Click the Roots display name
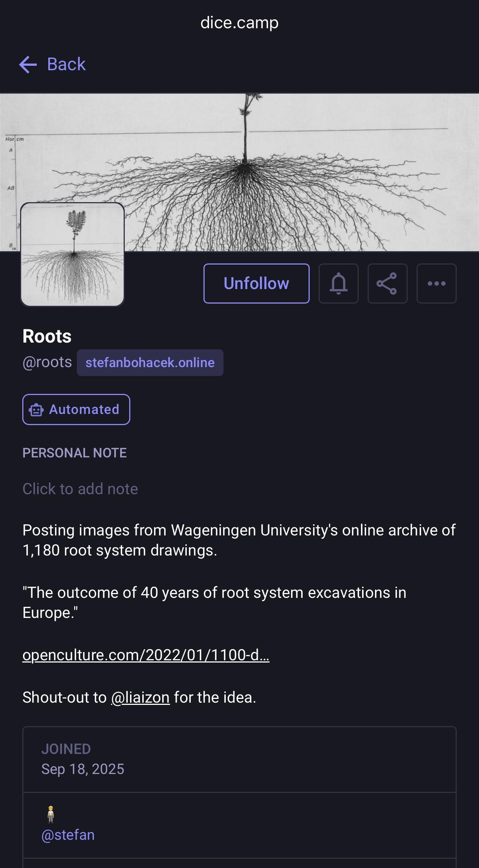479x868 pixels. click(x=47, y=336)
